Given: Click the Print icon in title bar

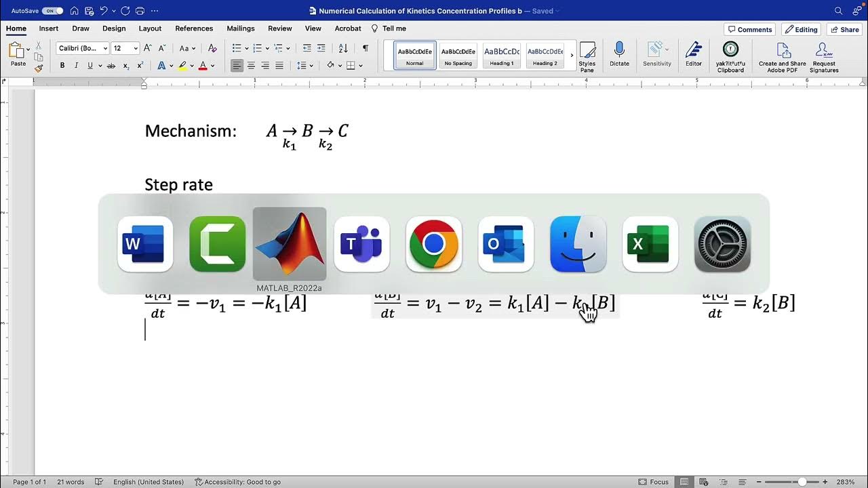Looking at the screenshot, I should click(140, 11).
